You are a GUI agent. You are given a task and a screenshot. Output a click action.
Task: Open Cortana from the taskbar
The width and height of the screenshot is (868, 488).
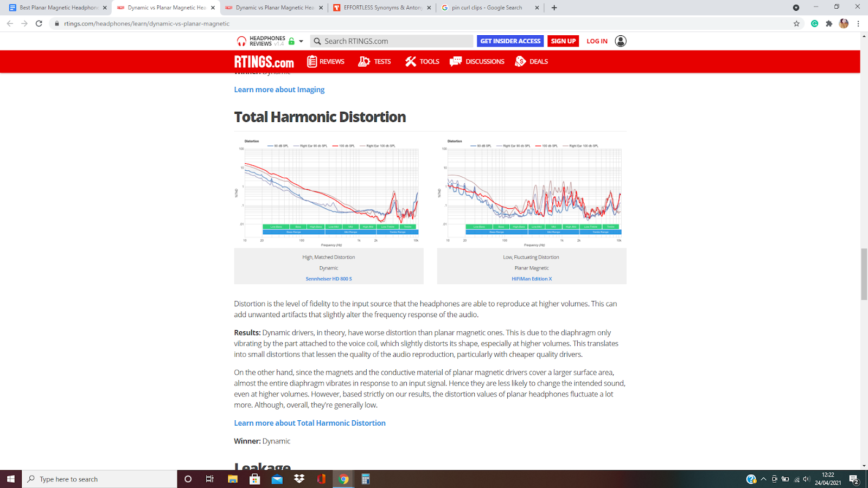pos(188,479)
